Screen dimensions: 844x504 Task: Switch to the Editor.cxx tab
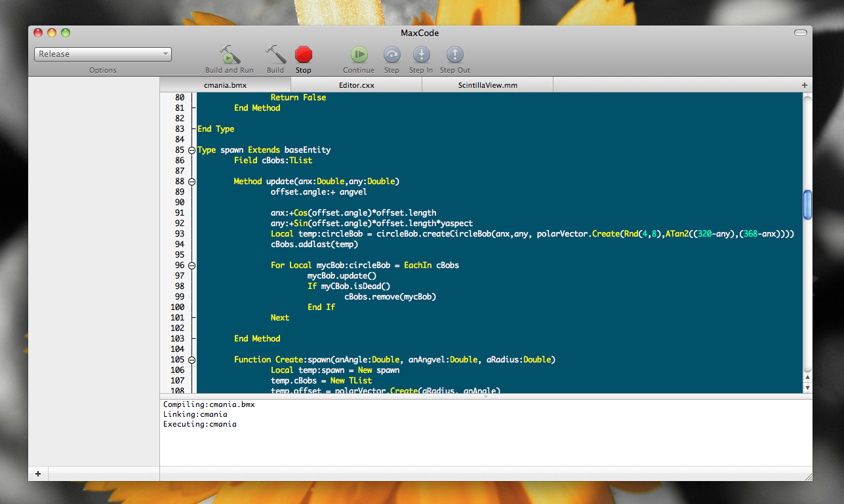(x=356, y=85)
